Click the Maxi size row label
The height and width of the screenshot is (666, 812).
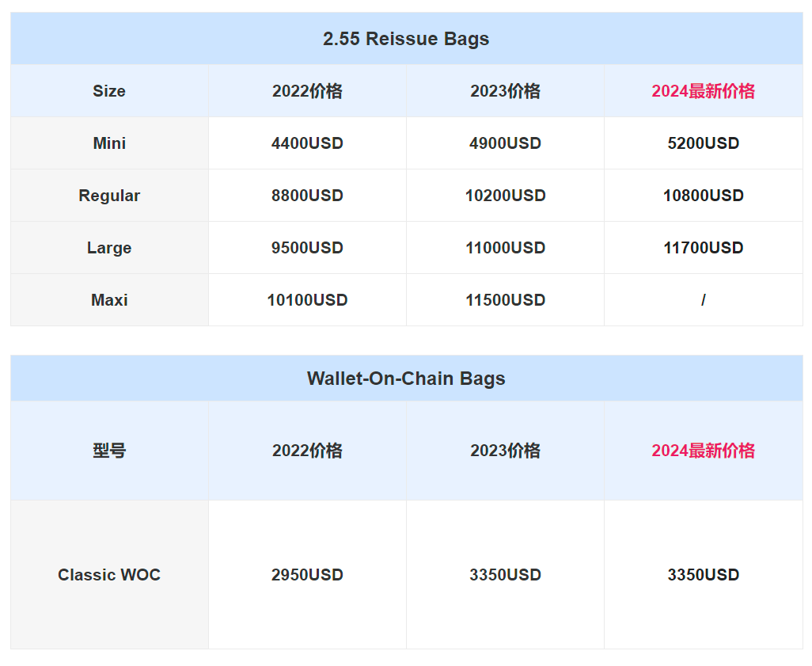(x=109, y=300)
